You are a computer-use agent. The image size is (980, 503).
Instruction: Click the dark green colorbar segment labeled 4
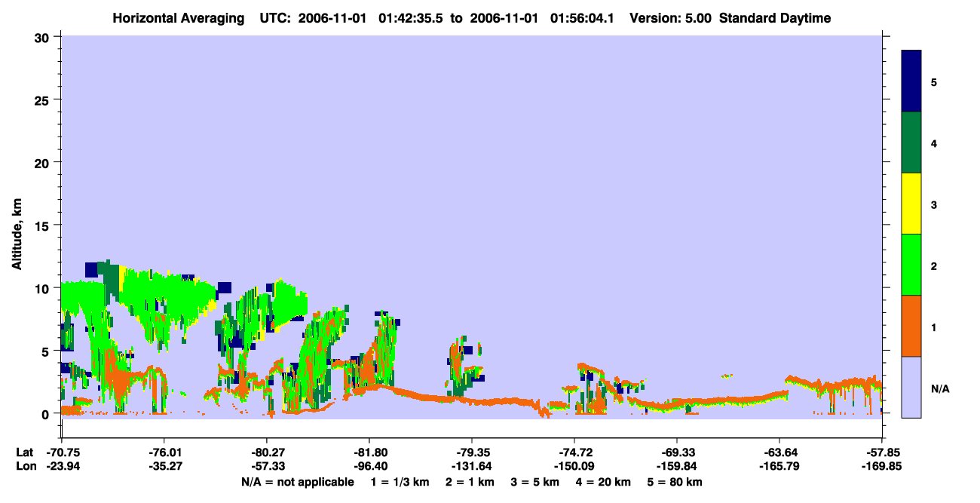pyautogui.click(x=911, y=143)
